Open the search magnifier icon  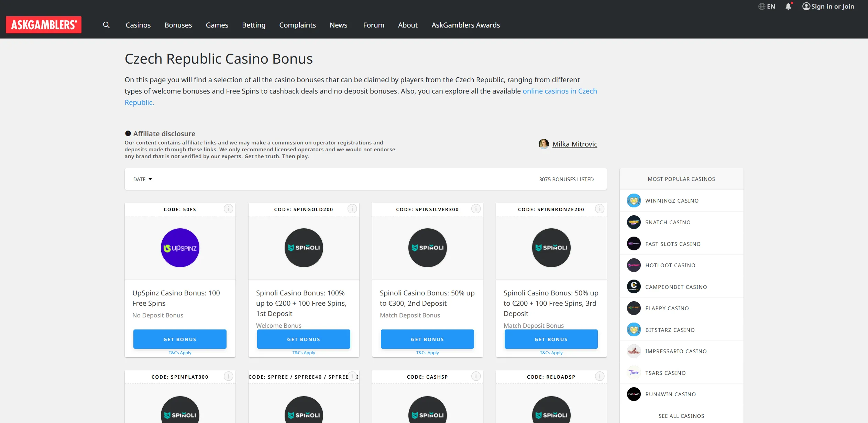pos(106,25)
